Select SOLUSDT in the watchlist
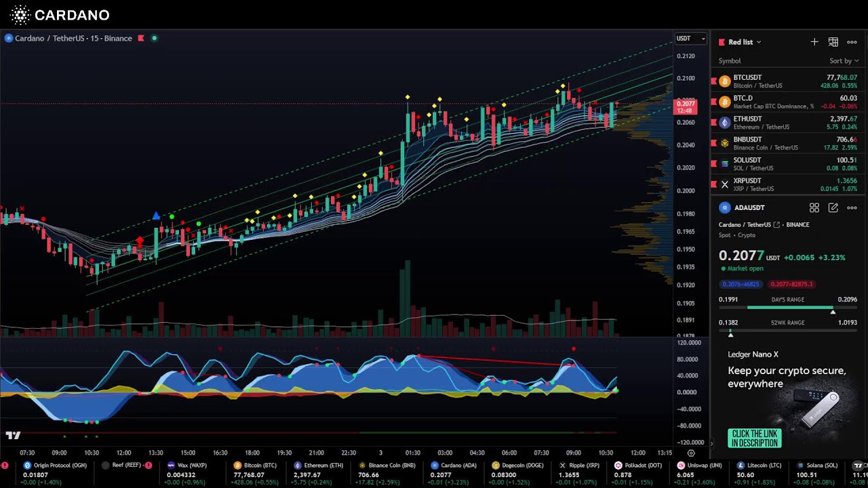Screen dimensions: 868x488 (788, 164)
